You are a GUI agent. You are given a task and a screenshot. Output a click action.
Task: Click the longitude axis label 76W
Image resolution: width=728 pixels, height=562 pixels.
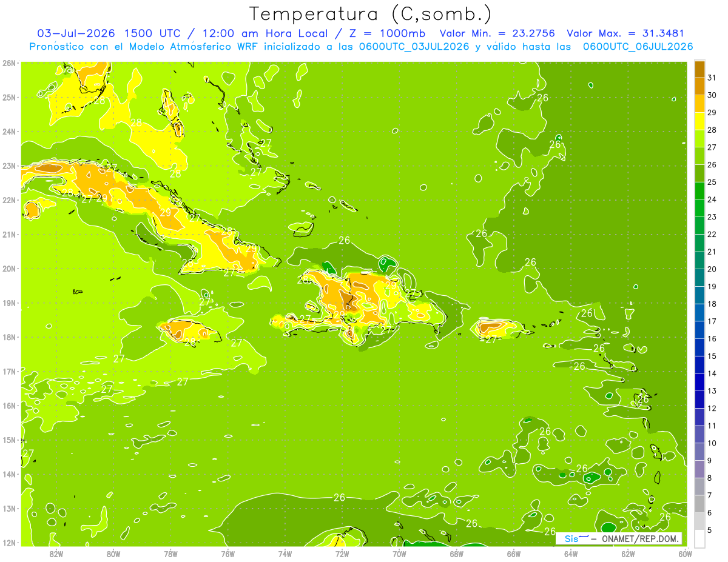click(x=228, y=554)
